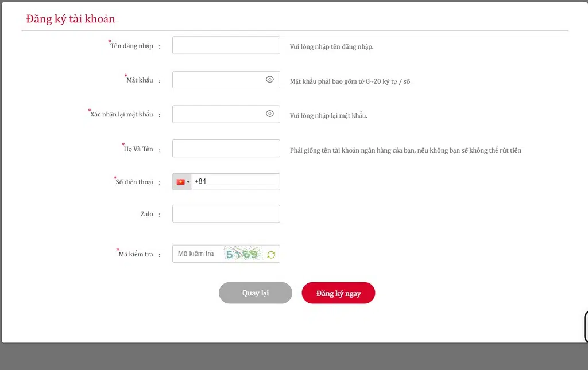Click the Tên đăng nhập label
588x370 pixels.
131,45
